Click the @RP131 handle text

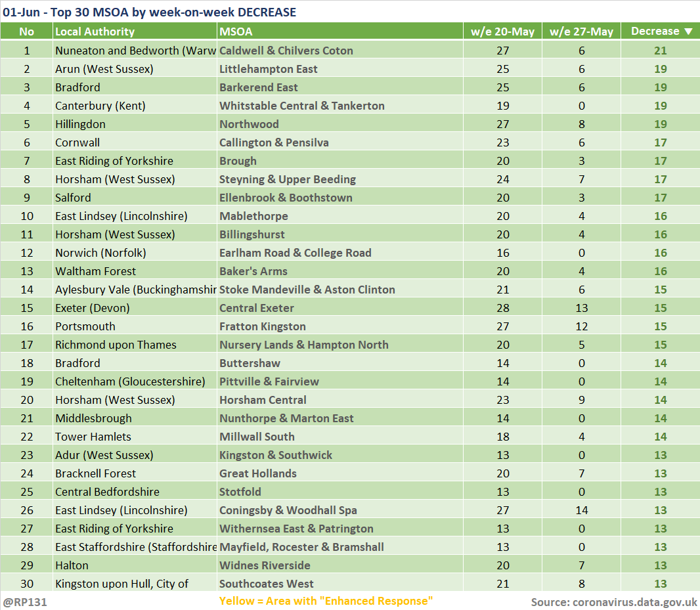25,601
